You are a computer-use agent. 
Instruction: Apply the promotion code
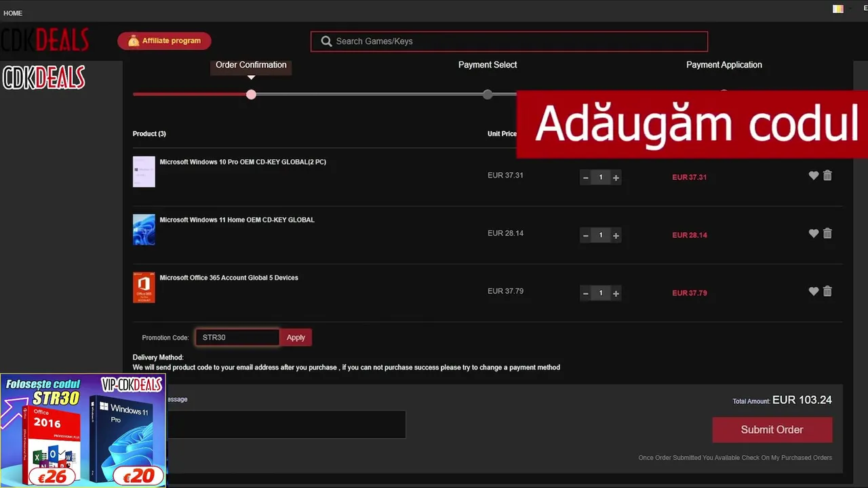(x=296, y=338)
